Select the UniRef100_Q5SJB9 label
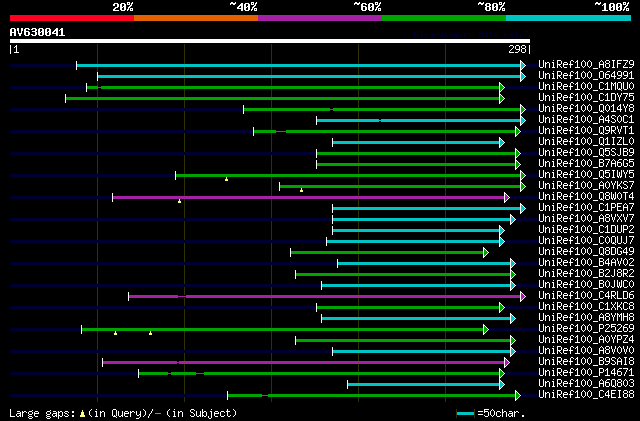This screenshot has width=640, height=421. tap(586, 152)
